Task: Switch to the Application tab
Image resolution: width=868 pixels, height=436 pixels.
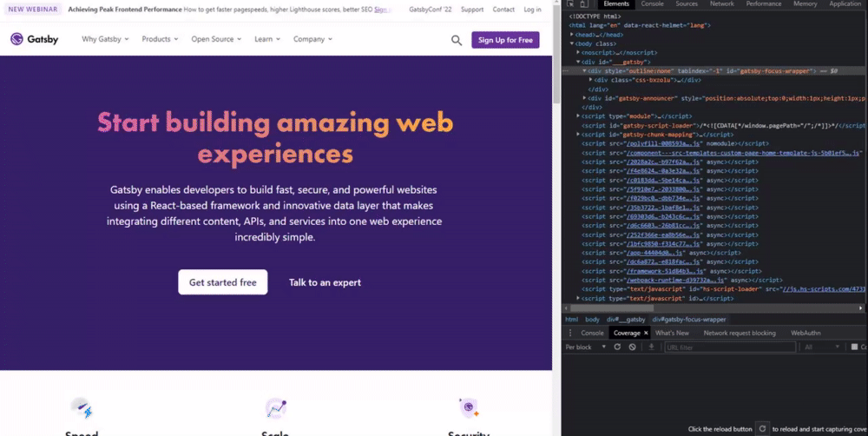Action: [845, 3]
